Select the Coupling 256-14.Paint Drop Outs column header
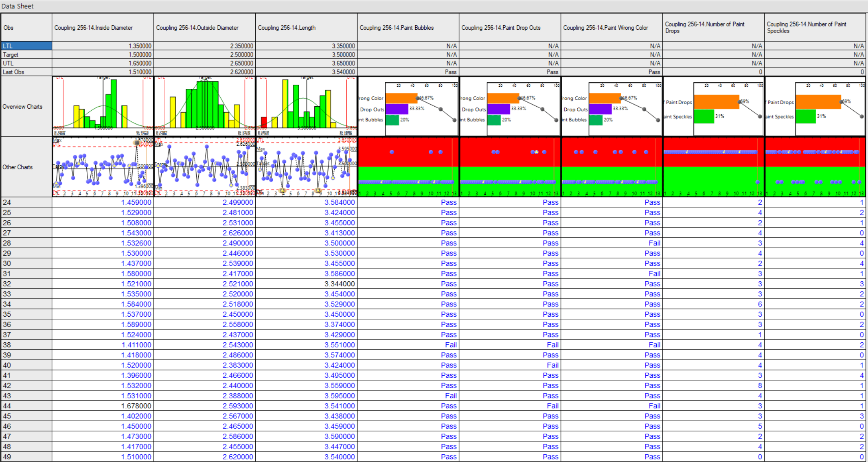This screenshot has height=462, width=868. point(510,28)
